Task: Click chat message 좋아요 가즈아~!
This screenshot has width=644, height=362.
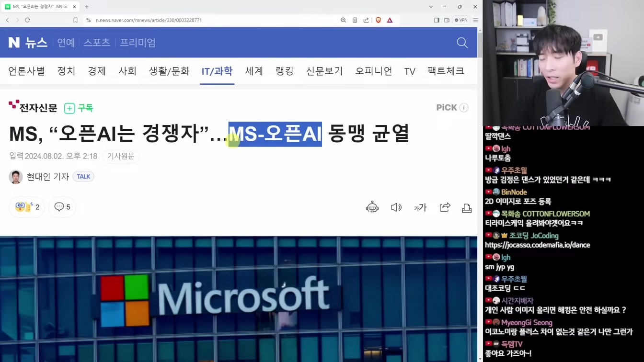Action: point(508,353)
